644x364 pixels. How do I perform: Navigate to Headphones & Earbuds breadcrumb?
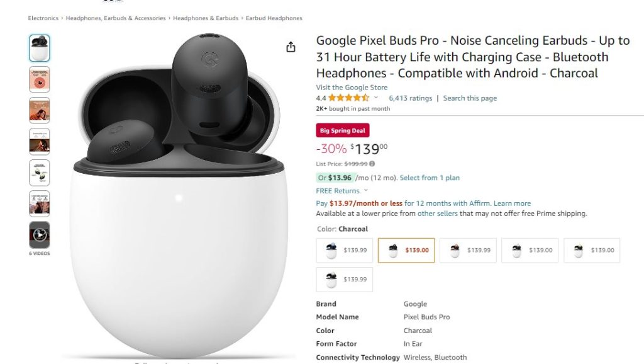[206, 18]
